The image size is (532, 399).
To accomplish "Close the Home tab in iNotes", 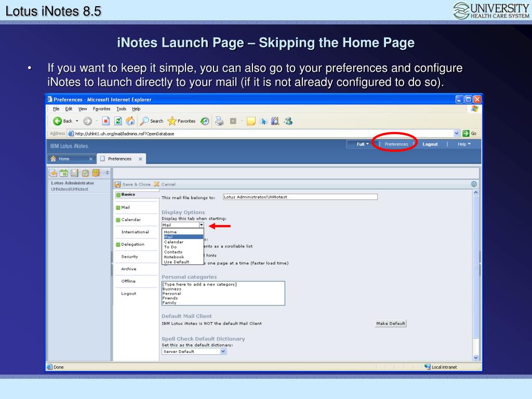I will tap(90, 159).
